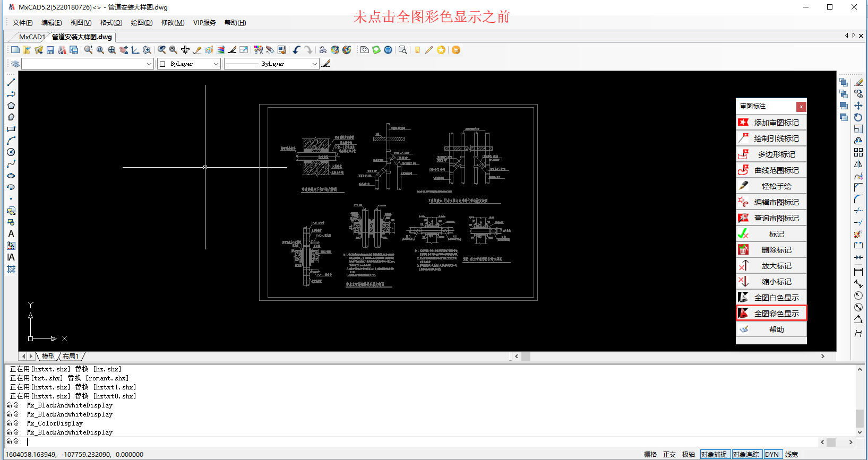Click the Save floppy disk icon
Viewport: 868px width, 460px height.
pos(50,50)
